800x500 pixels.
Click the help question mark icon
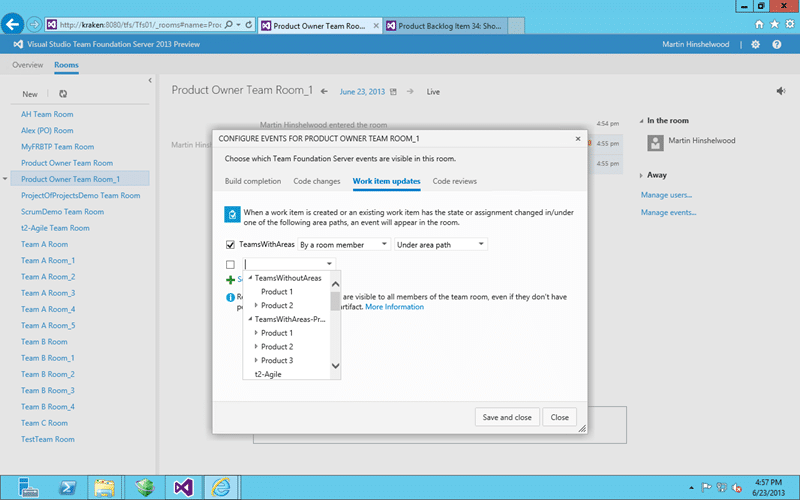[x=777, y=44]
